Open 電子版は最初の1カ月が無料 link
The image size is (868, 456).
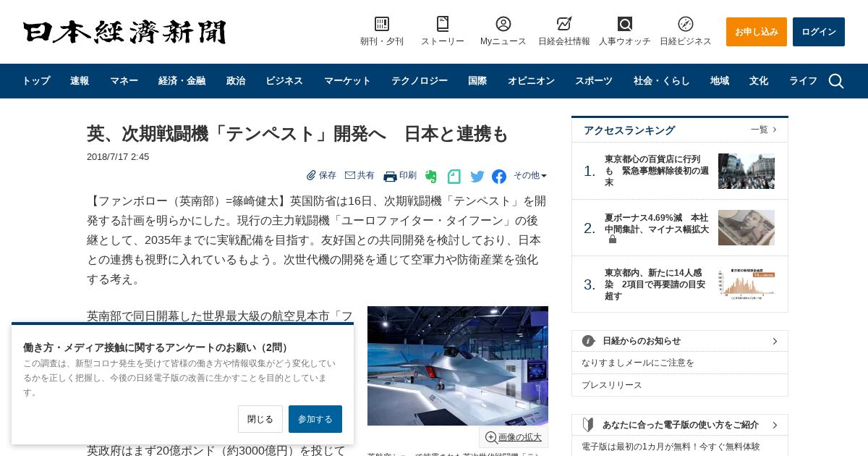671,447
